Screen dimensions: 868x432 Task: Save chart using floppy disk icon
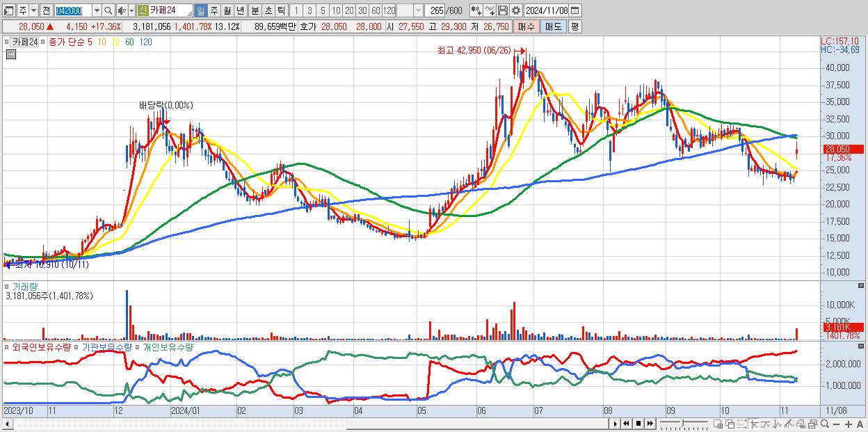pyautogui.click(x=503, y=10)
